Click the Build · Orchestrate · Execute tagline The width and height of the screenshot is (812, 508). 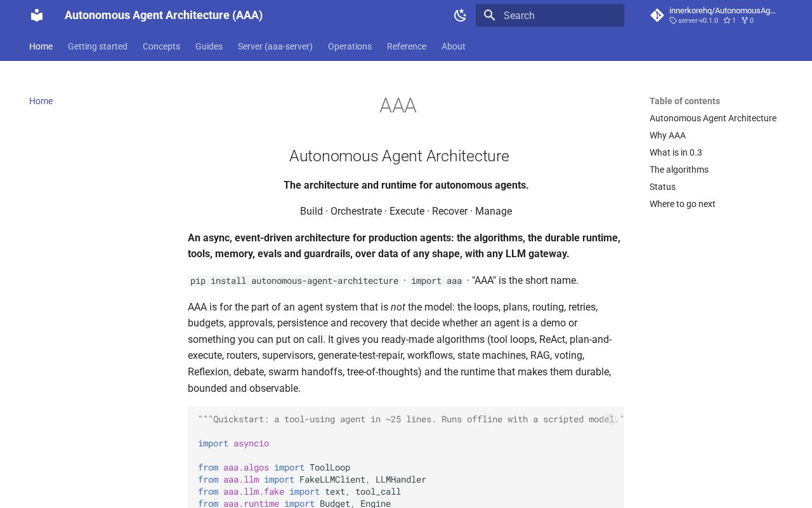pos(406,211)
